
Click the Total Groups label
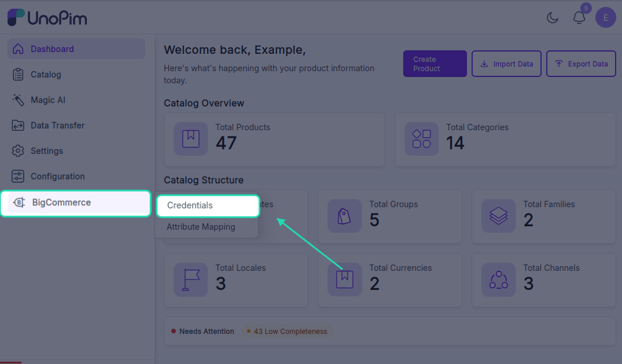point(393,204)
